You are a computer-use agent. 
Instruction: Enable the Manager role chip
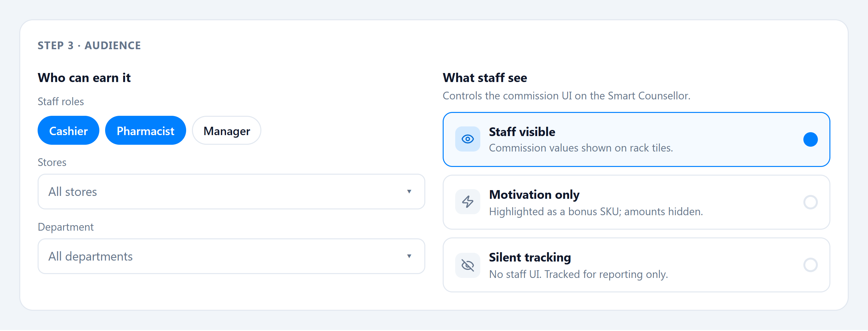(x=226, y=131)
